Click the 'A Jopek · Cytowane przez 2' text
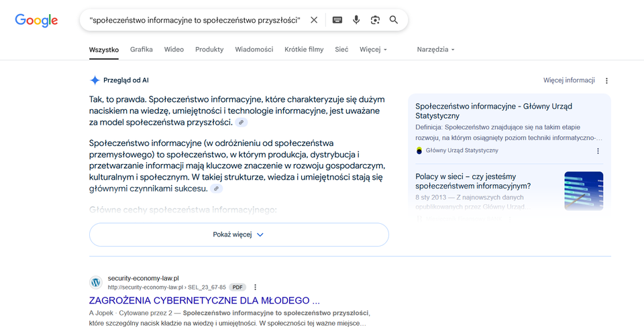The image size is (644, 329). [x=131, y=313]
